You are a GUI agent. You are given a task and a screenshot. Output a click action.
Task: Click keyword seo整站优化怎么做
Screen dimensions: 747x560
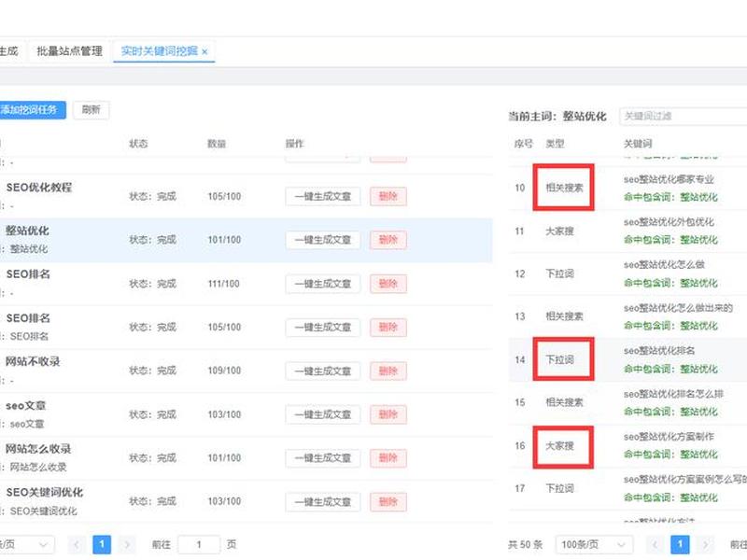tap(664, 265)
